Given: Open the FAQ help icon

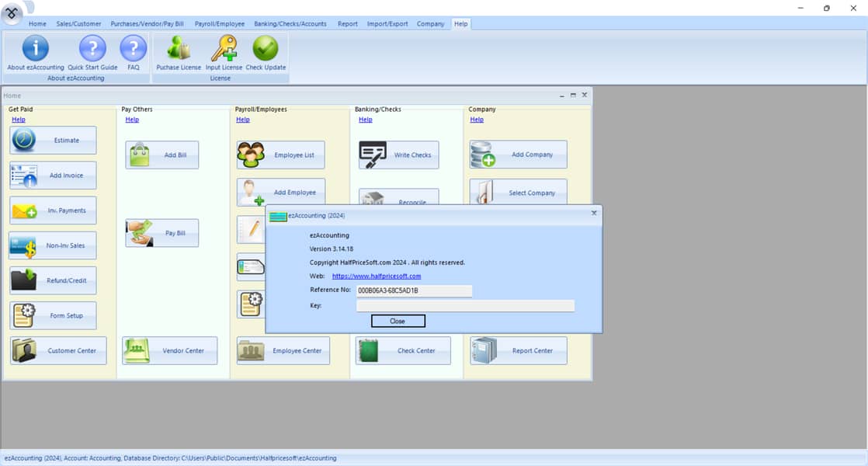Looking at the screenshot, I should (134, 53).
